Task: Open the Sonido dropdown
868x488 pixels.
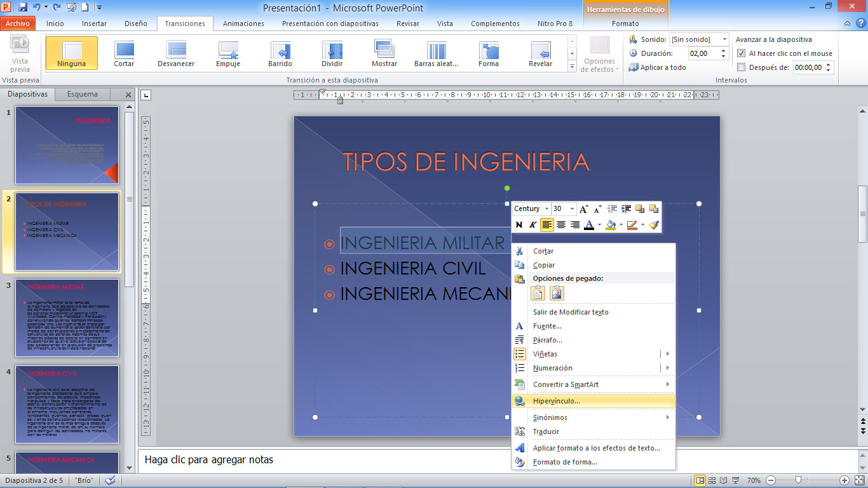Action: [724, 39]
